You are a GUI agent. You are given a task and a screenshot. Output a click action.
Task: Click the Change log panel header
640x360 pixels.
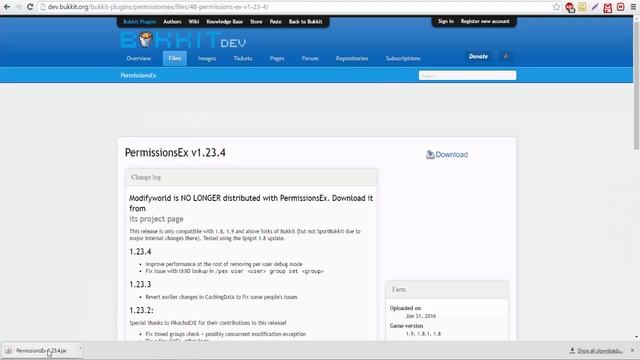pyautogui.click(x=251, y=177)
